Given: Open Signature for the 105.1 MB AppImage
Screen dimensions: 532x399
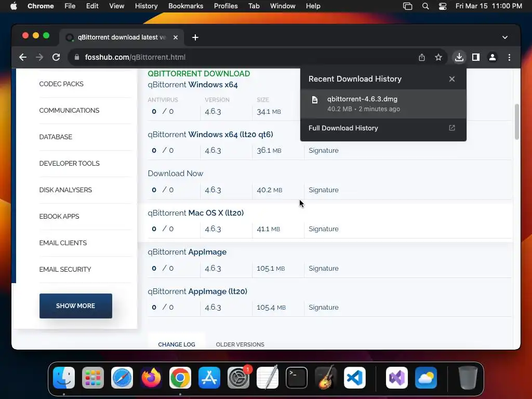Looking at the screenshot, I should click(324, 269).
